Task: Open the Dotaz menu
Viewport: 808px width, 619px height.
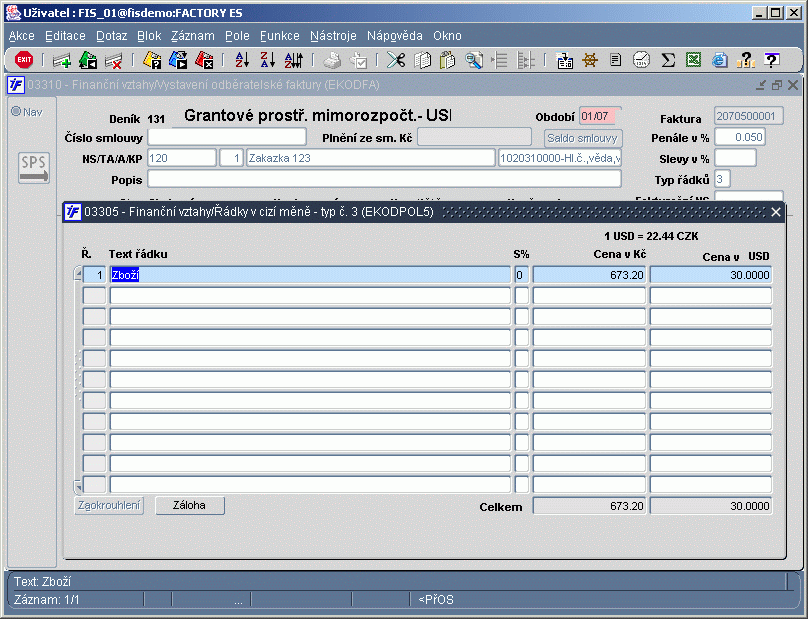Action: tap(111, 36)
